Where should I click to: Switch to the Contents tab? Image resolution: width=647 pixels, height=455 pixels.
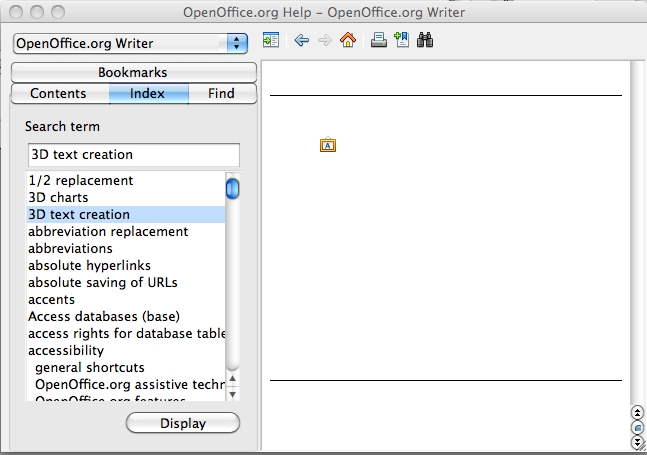[58, 93]
